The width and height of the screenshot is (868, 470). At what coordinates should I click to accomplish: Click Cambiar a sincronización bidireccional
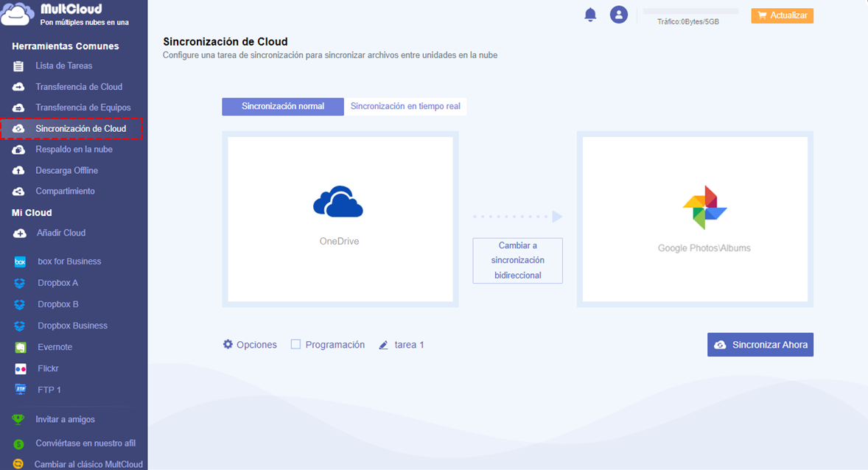[517, 261]
